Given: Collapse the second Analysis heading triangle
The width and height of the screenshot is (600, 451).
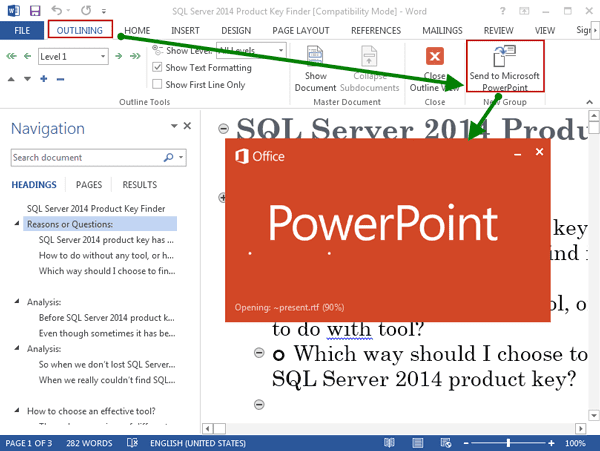Looking at the screenshot, I should click(x=17, y=348).
